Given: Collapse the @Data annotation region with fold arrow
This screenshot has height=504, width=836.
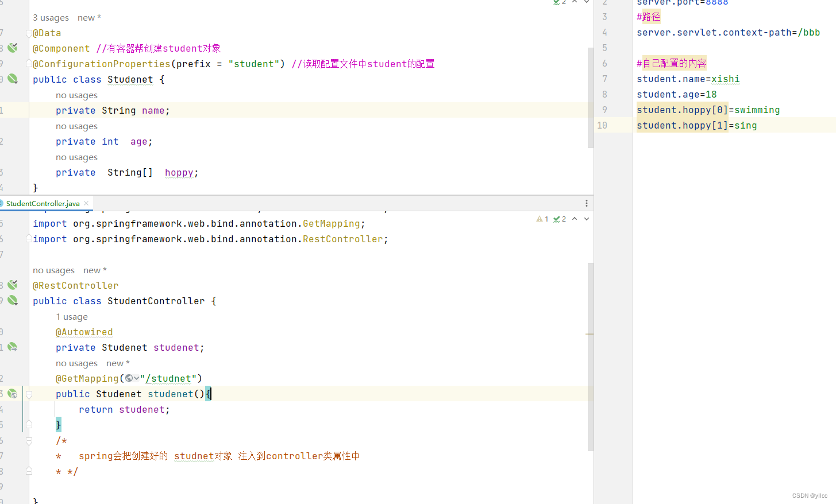Looking at the screenshot, I should click(x=28, y=33).
